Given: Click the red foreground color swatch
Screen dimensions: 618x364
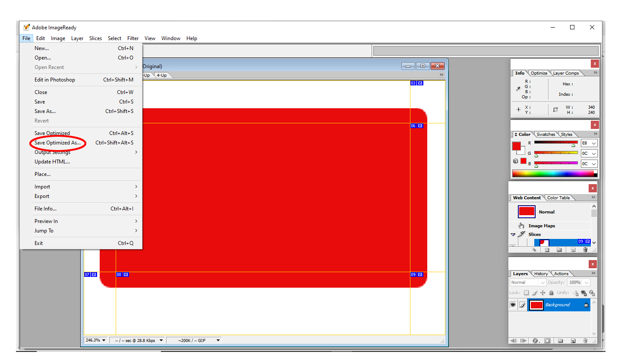Looking at the screenshot, I should click(x=516, y=146).
